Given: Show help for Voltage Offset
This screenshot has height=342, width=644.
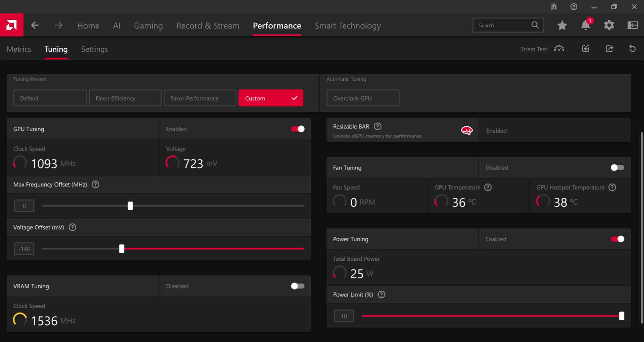Looking at the screenshot, I should tap(72, 227).
